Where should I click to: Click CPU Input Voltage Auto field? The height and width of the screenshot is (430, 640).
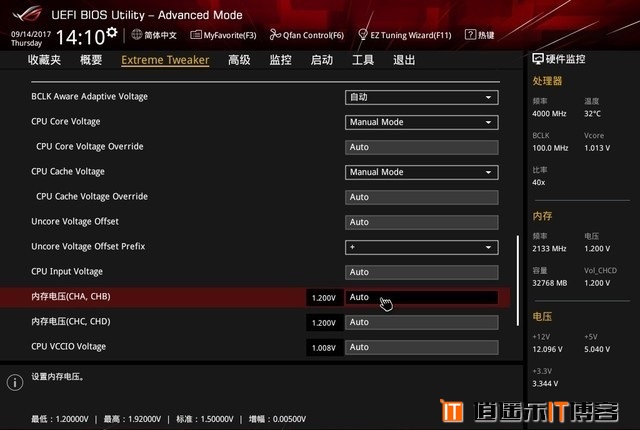click(422, 272)
